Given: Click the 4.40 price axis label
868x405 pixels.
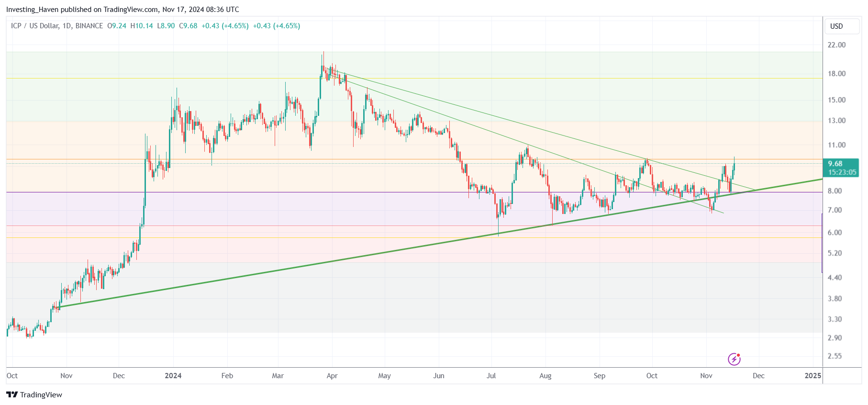Looking at the screenshot, I should [835, 278].
